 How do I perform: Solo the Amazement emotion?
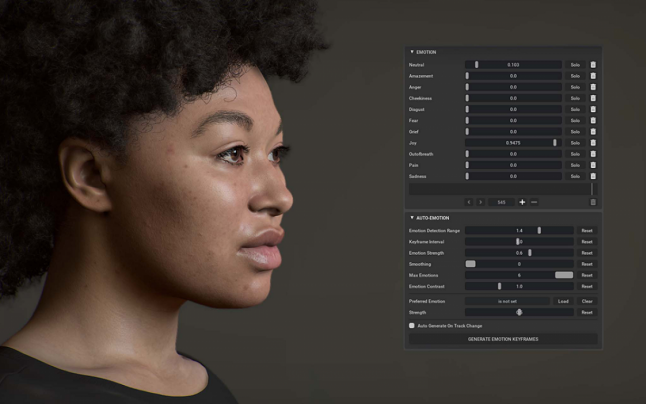click(575, 76)
